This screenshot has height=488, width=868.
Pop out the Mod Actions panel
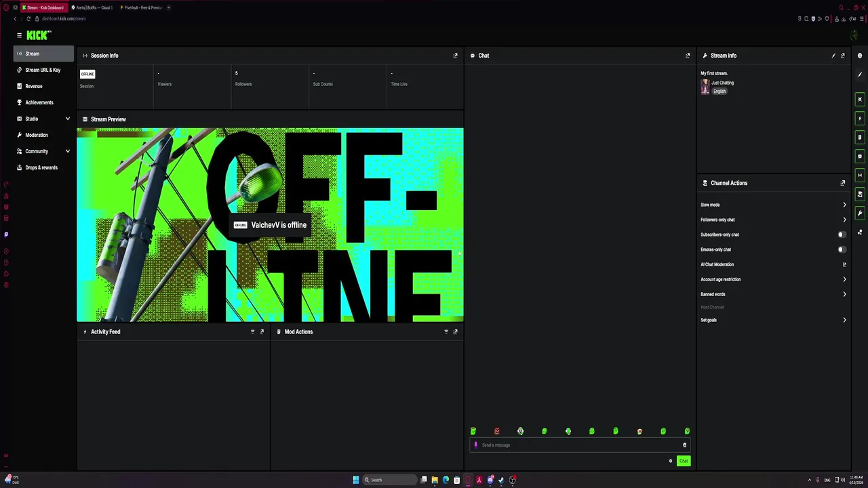coord(455,332)
